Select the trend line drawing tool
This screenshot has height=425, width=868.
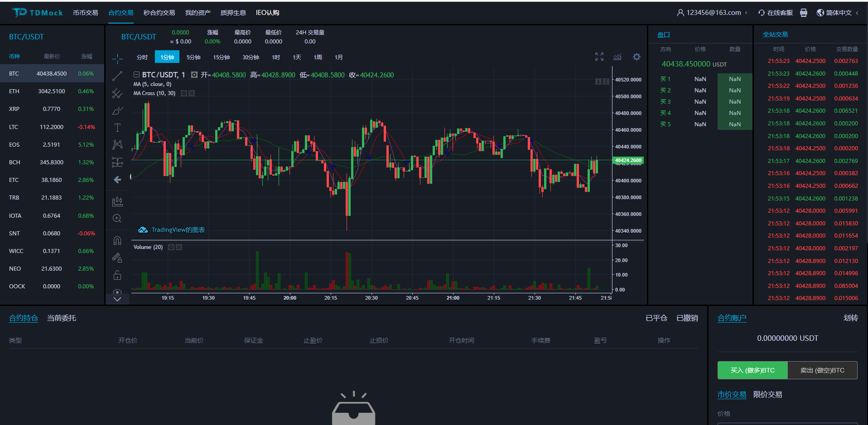[117, 76]
